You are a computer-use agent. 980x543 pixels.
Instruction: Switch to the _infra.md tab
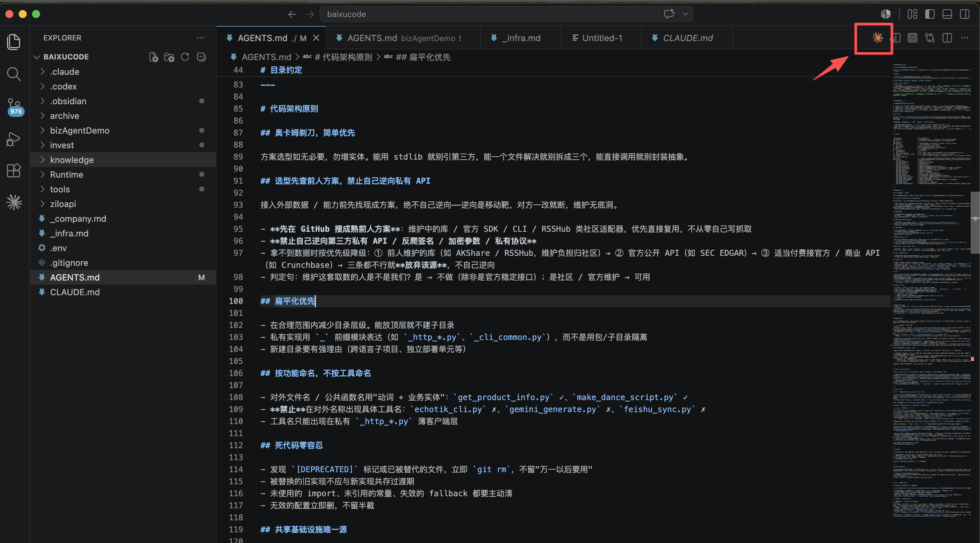pyautogui.click(x=520, y=38)
